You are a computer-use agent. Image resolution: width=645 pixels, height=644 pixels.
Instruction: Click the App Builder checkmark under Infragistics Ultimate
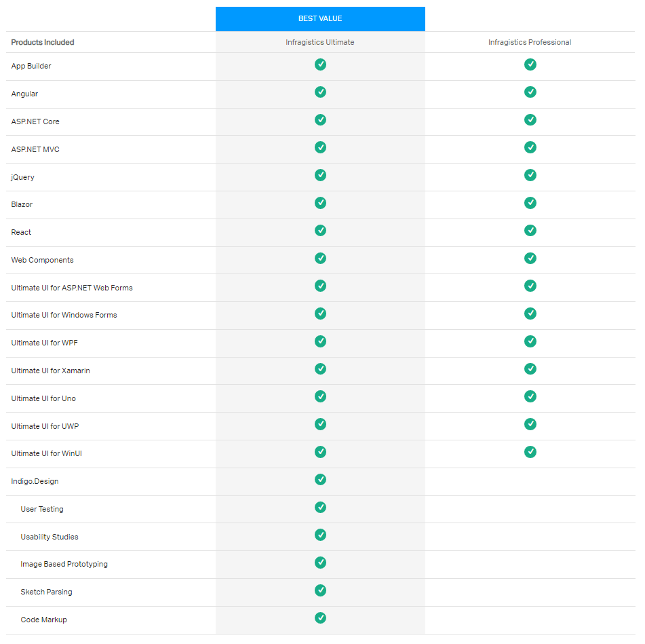[x=320, y=64]
